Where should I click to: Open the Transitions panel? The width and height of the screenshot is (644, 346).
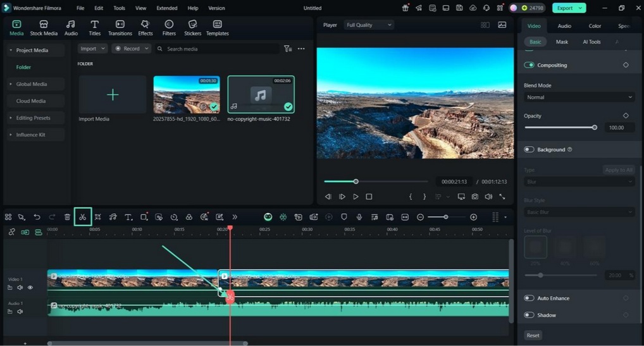(x=120, y=28)
